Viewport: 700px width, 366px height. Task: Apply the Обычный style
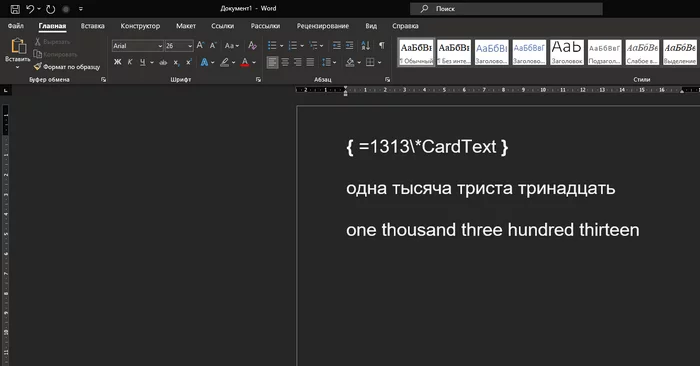(x=416, y=52)
